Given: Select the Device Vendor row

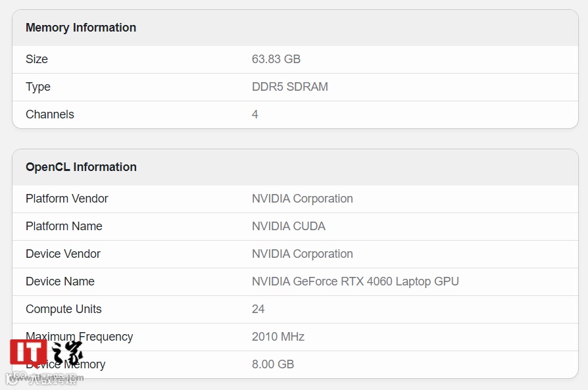Looking at the screenshot, I should tap(62, 254).
